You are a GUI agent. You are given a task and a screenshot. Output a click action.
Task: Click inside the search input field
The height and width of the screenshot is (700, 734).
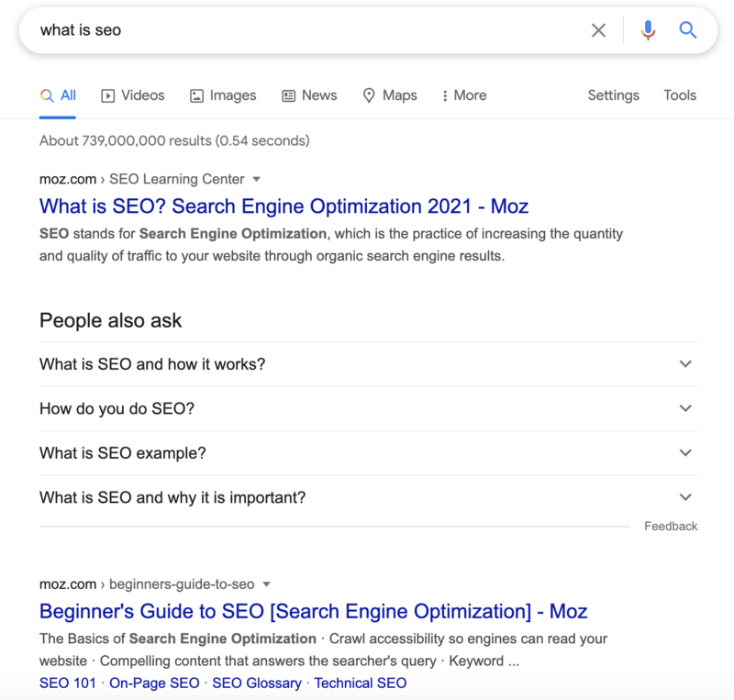pos(275,29)
